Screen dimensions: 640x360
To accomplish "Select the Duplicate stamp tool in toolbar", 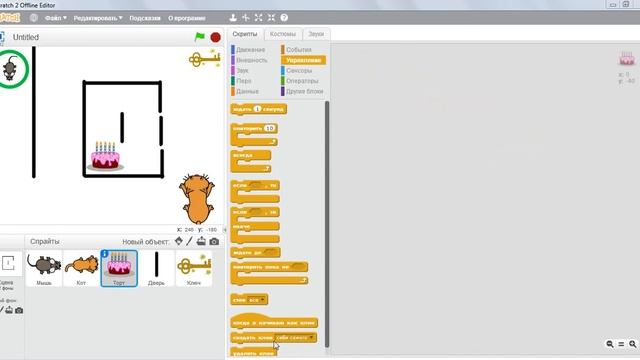I will click(233, 18).
